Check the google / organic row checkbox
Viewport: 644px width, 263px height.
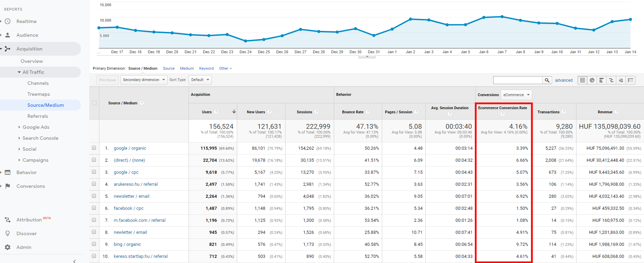pyautogui.click(x=94, y=148)
